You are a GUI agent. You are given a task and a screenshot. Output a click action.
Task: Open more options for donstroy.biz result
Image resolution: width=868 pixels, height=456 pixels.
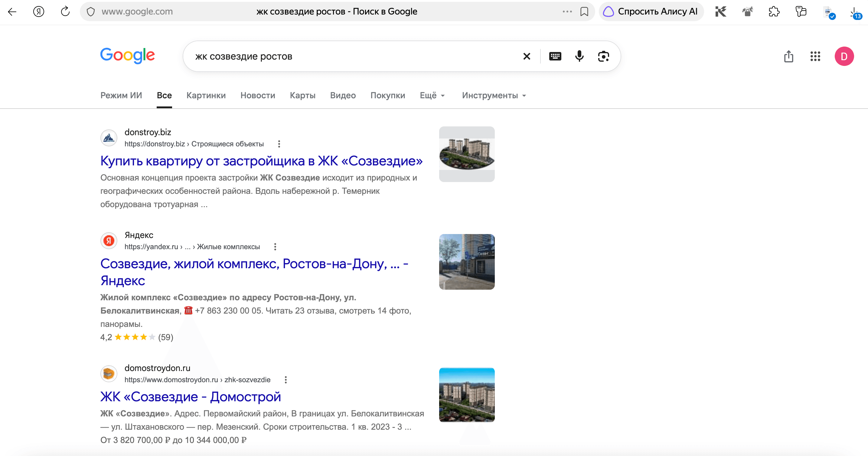pyautogui.click(x=279, y=144)
